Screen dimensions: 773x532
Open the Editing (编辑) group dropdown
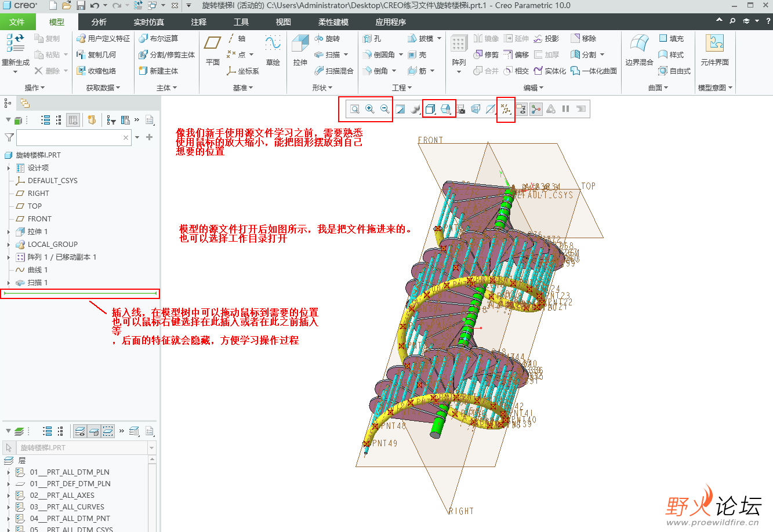click(534, 88)
